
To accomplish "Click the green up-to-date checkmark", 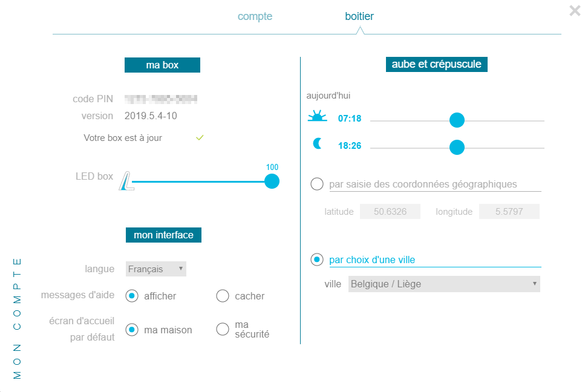I will tap(200, 138).
